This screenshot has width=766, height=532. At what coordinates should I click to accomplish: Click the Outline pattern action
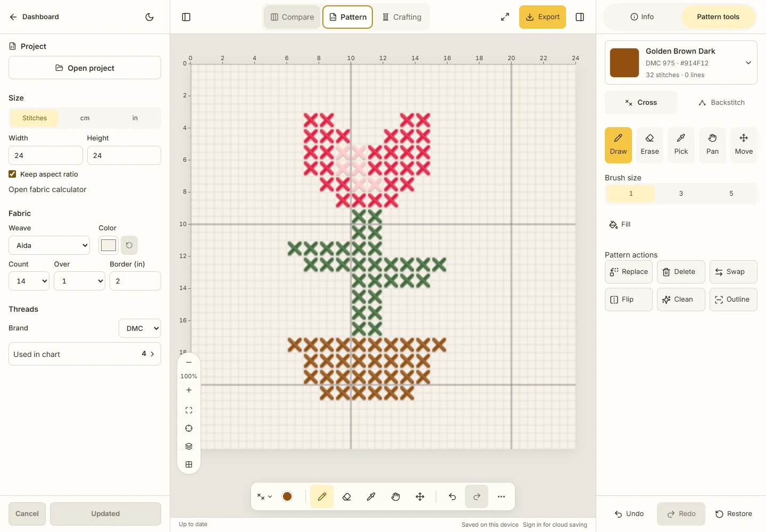[x=734, y=300]
